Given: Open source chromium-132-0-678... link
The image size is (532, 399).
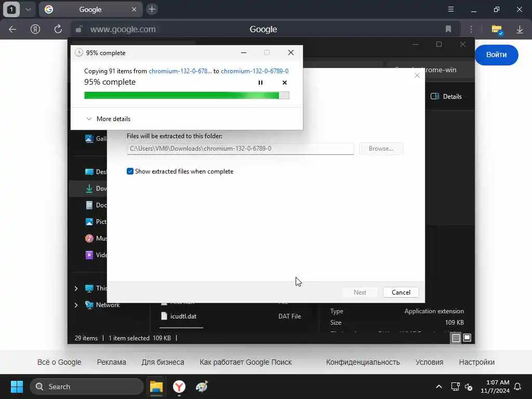Looking at the screenshot, I should (x=180, y=71).
